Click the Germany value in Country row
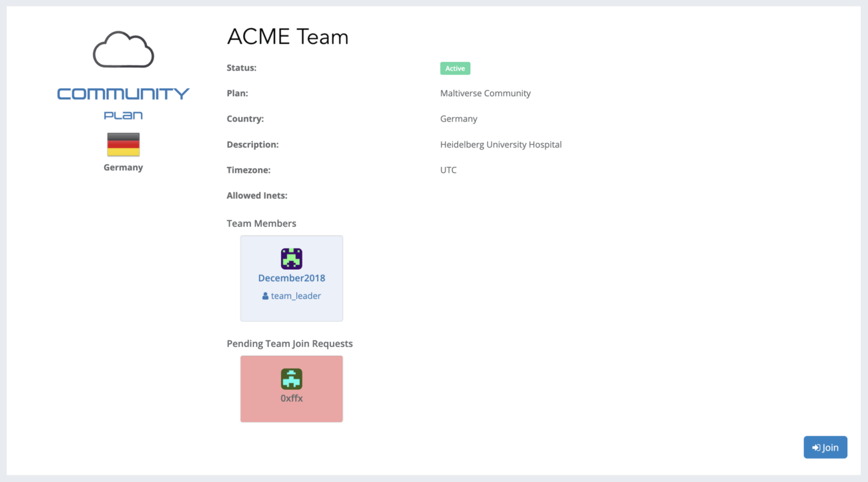This screenshot has height=482, width=868. [459, 119]
